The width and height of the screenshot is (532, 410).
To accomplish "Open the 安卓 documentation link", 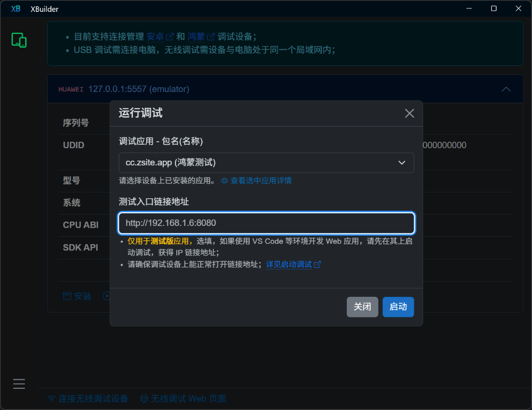I will [160, 36].
